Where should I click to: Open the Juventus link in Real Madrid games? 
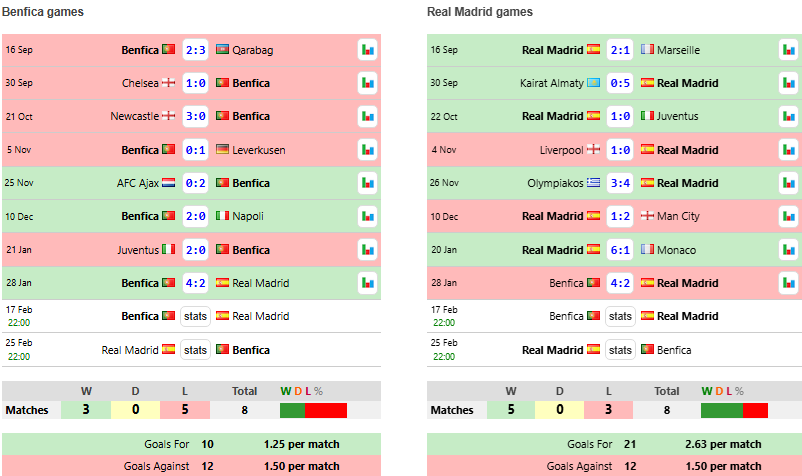click(x=678, y=117)
